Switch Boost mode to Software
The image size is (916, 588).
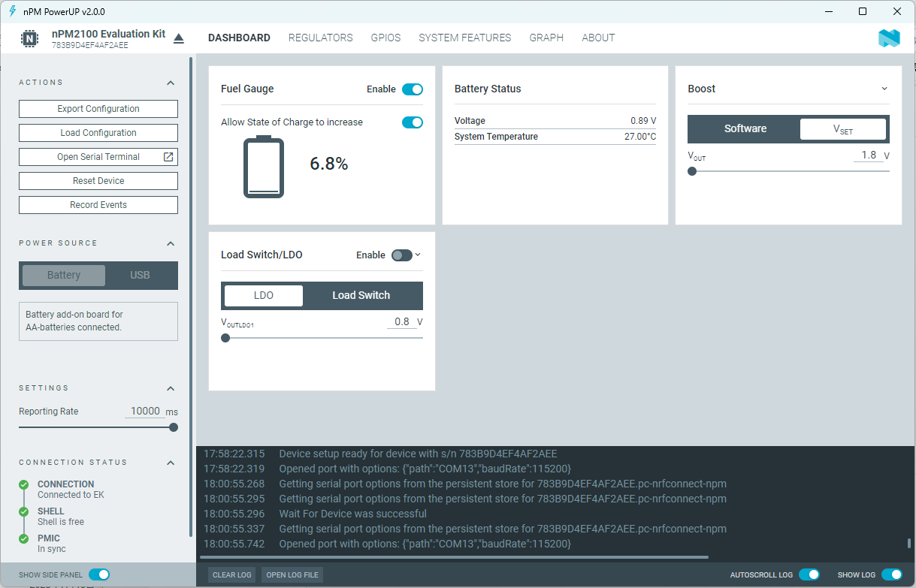[745, 129]
